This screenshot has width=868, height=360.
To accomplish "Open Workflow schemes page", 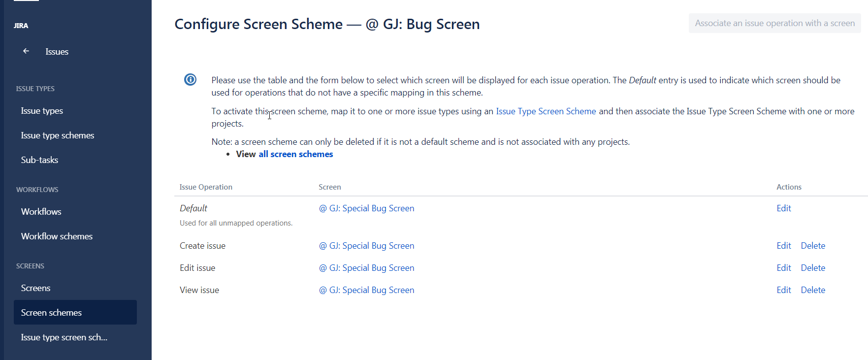I will point(57,236).
